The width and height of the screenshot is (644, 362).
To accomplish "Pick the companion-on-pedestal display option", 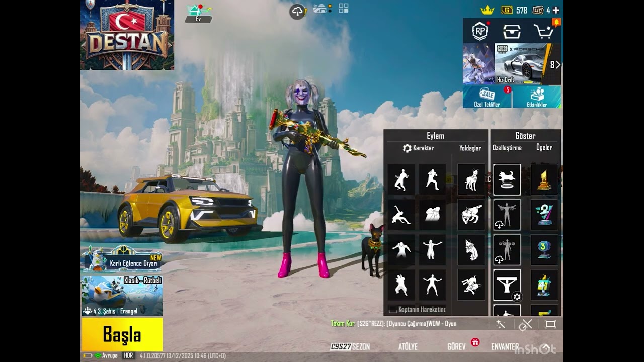I will pyautogui.click(x=507, y=179).
